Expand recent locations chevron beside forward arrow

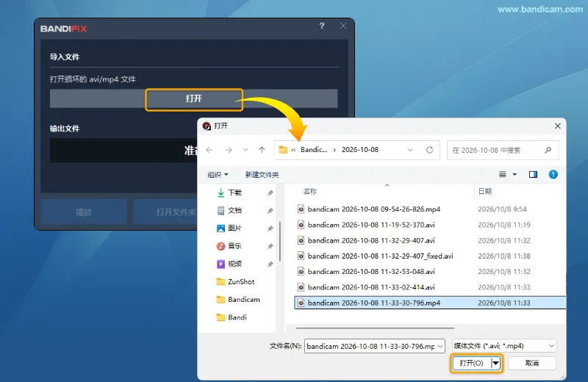point(245,150)
